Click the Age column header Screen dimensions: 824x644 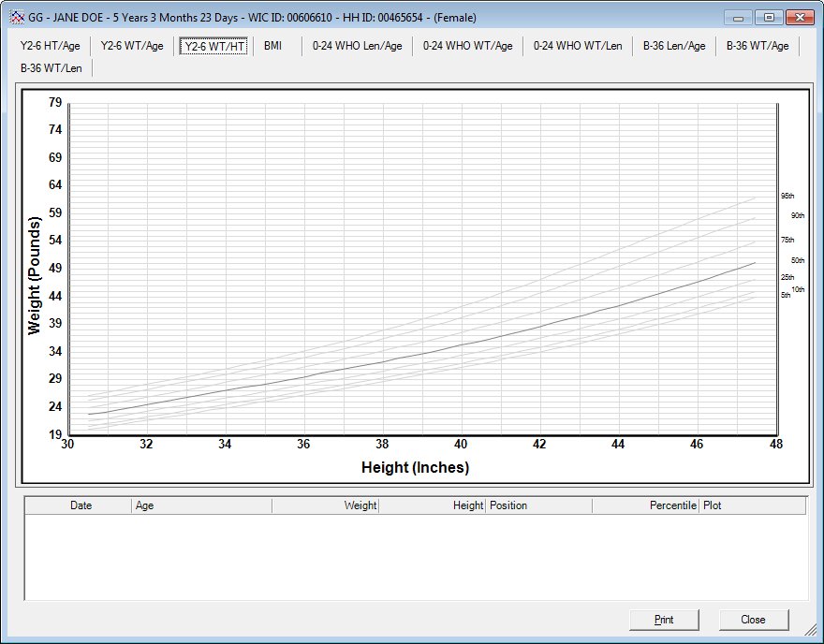201,505
